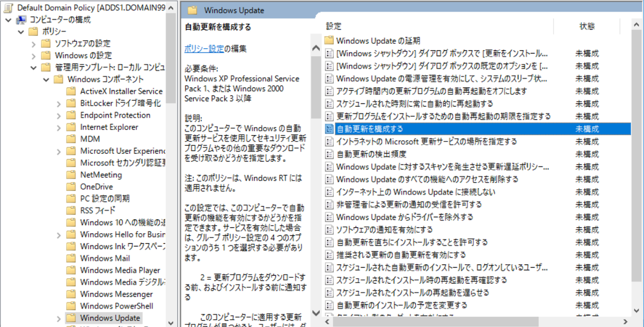Screen dimensions: 644x327
Task: Select Windows 10 への機能 tree item
Action: (122, 222)
